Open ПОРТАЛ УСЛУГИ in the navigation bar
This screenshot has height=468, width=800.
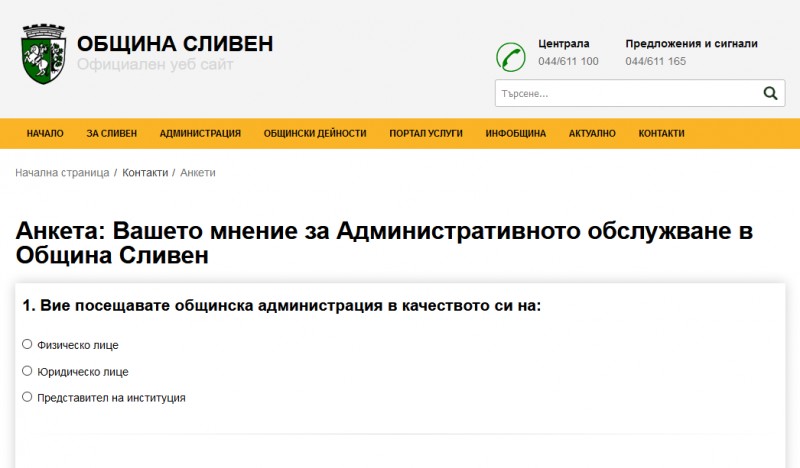point(426,133)
